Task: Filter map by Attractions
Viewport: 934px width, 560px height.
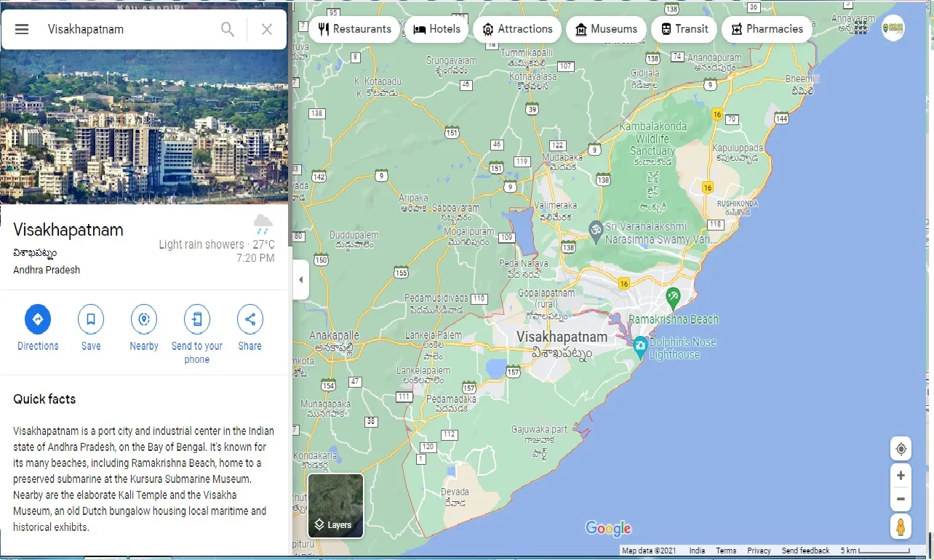Action: (517, 29)
